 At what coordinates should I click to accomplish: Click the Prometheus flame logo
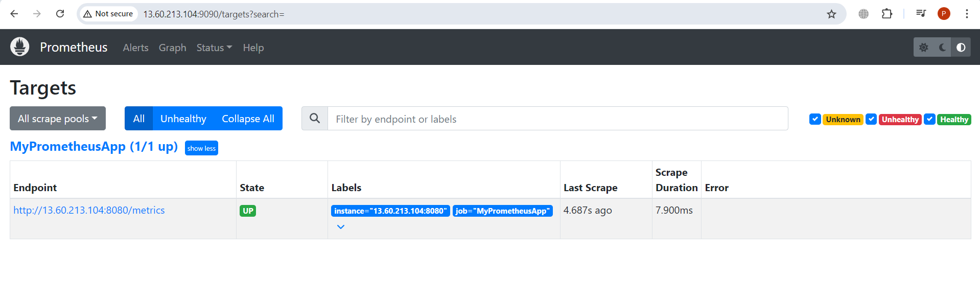pyautogui.click(x=20, y=47)
